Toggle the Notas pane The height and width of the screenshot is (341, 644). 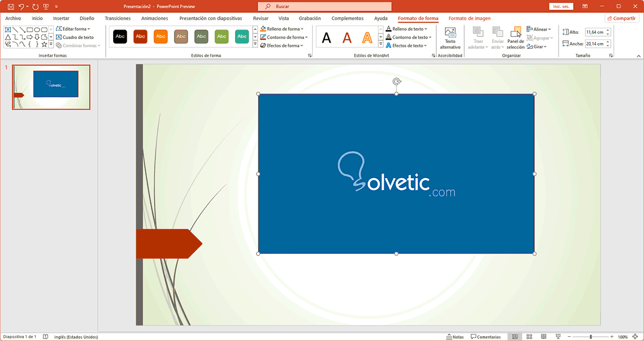pyautogui.click(x=455, y=337)
